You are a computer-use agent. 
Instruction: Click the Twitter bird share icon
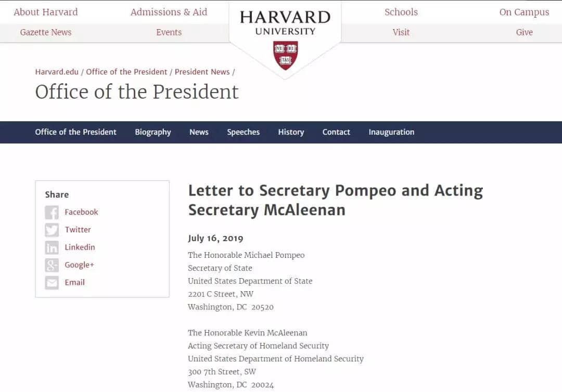(52, 230)
